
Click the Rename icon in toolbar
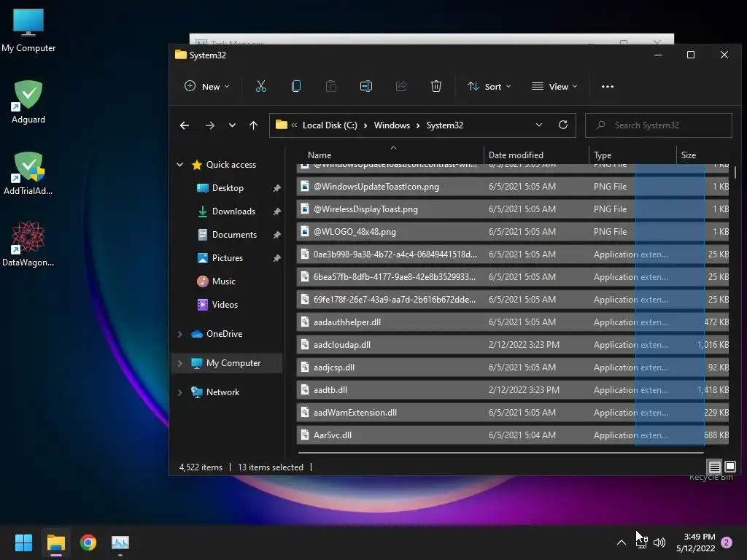(366, 86)
